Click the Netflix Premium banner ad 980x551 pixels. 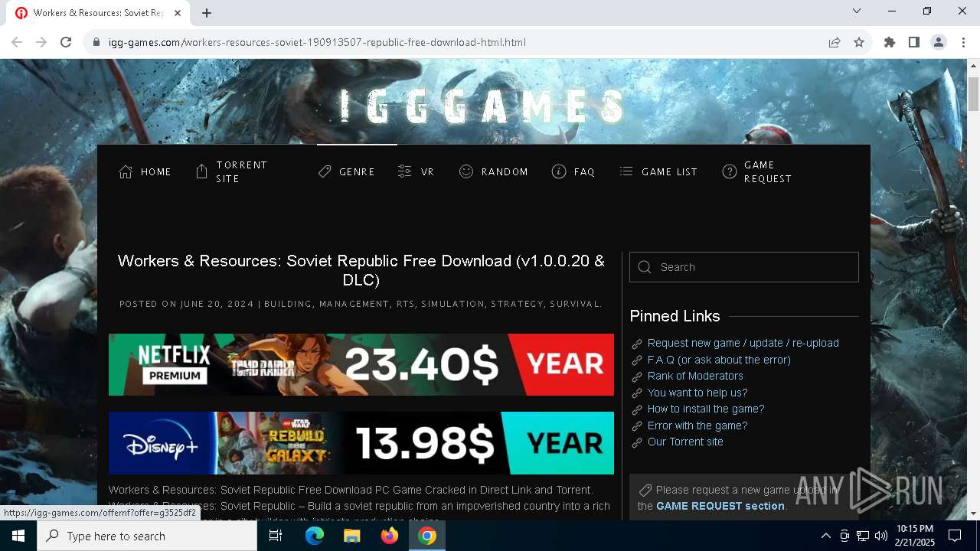click(x=361, y=364)
